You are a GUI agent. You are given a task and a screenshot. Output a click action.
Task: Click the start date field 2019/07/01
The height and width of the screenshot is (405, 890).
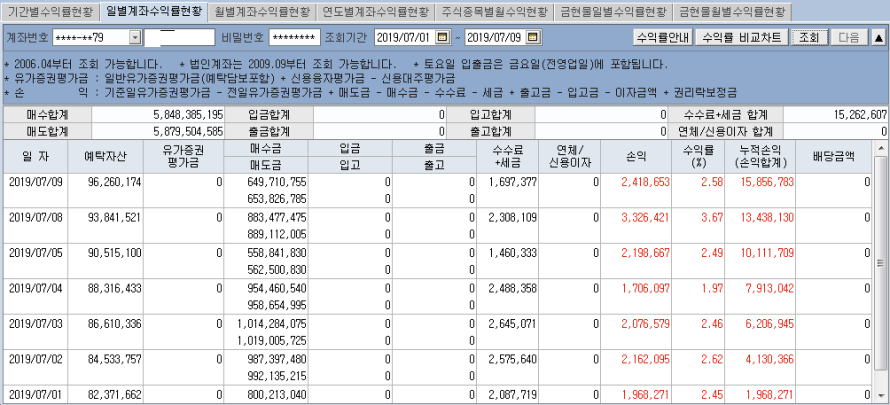[405, 37]
